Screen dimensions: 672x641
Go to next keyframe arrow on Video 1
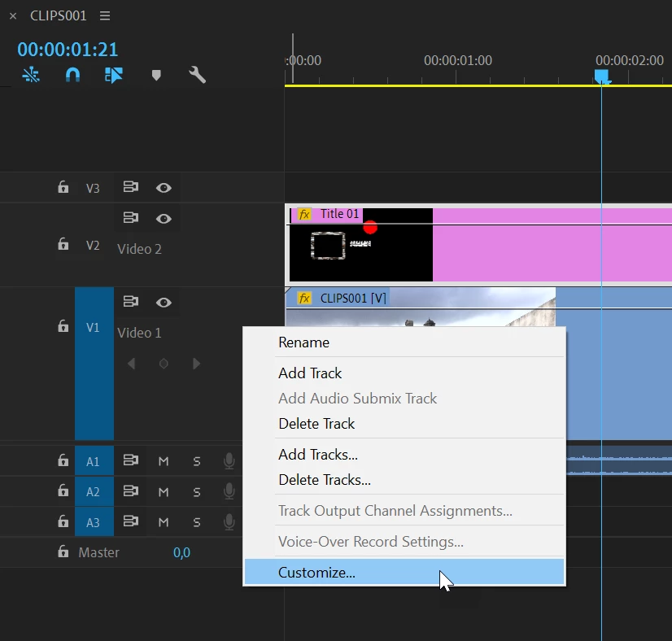196,364
